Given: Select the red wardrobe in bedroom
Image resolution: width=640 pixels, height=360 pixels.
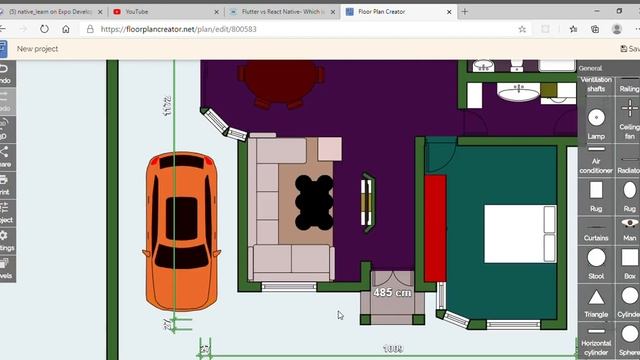Looking at the screenshot, I should tap(435, 229).
